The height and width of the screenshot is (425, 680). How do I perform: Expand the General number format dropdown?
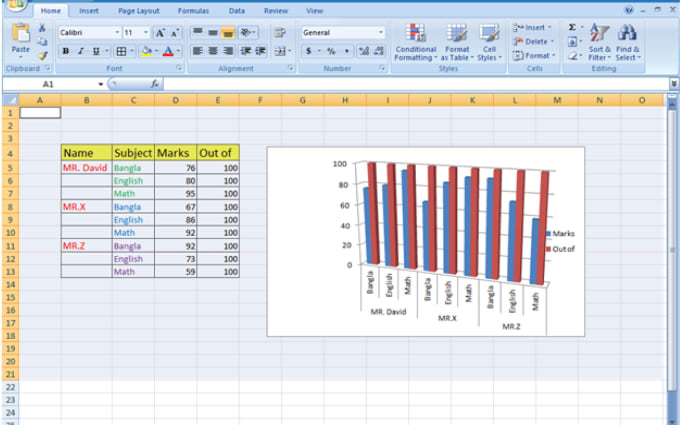pos(380,33)
